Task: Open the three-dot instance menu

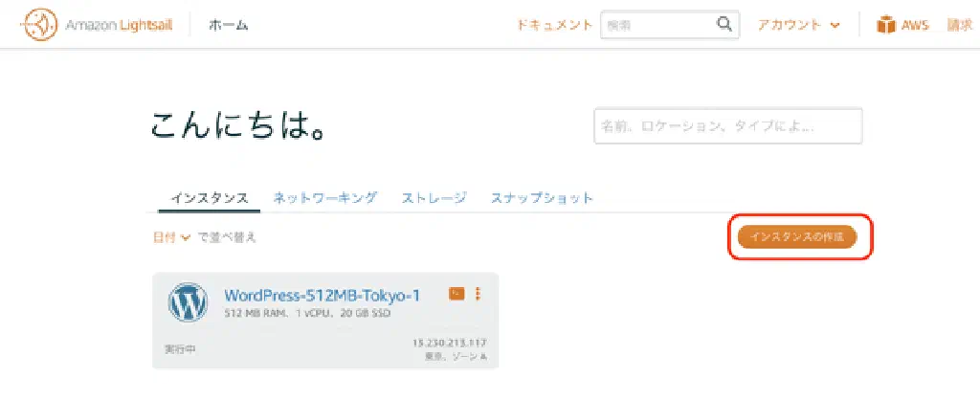Action: tap(479, 293)
